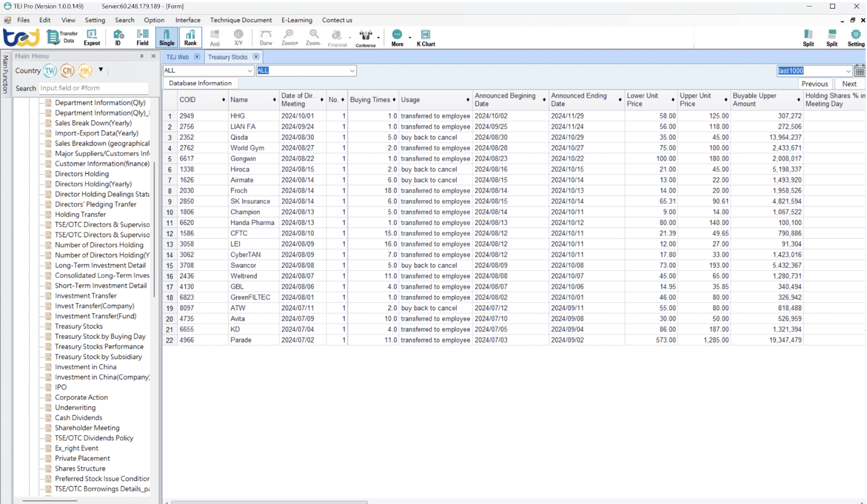Click the Database Information button
867x504 pixels.
(x=200, y=83)
